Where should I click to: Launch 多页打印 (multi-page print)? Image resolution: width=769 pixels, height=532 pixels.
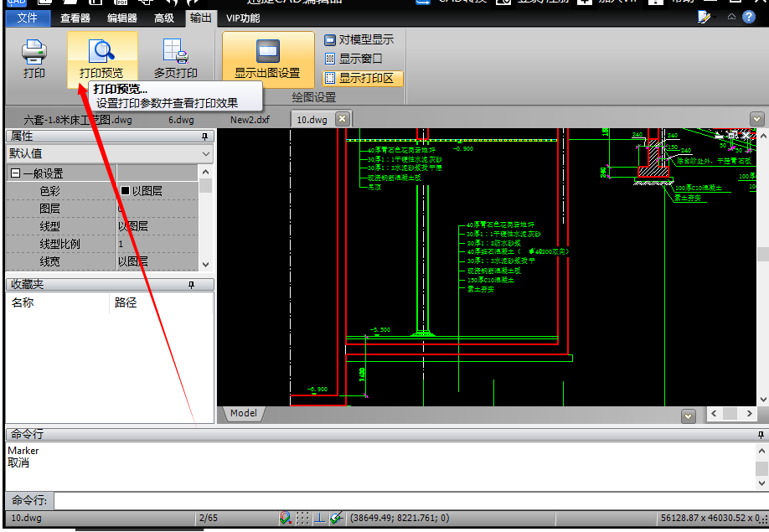(176, 59)
